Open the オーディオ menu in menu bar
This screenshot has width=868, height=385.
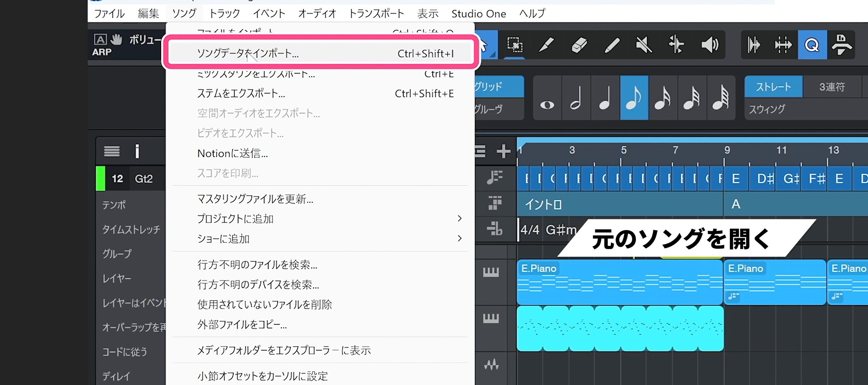[317, 14]
